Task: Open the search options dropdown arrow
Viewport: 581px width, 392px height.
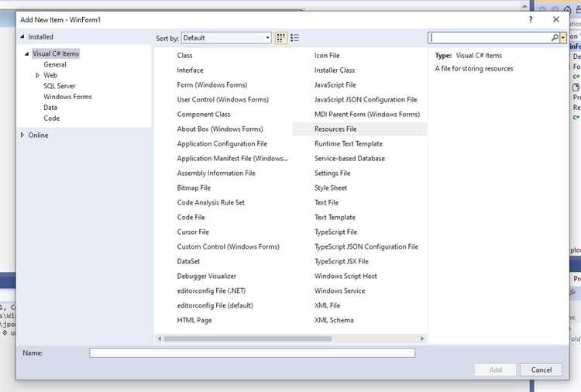Action: [563, 37]
